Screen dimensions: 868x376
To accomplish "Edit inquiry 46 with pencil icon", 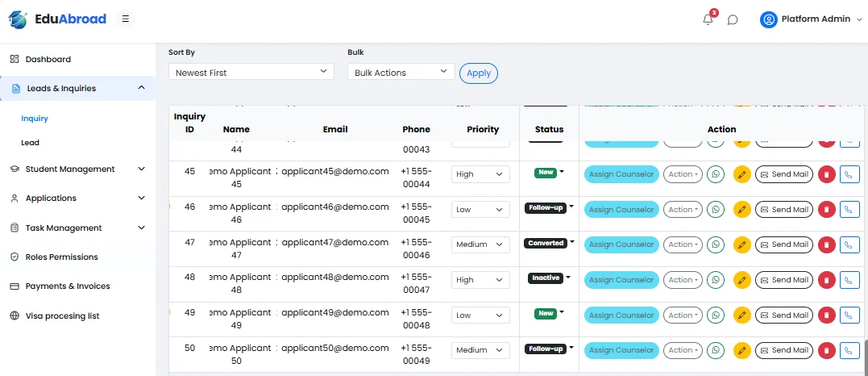I will (x=741, y=210).
